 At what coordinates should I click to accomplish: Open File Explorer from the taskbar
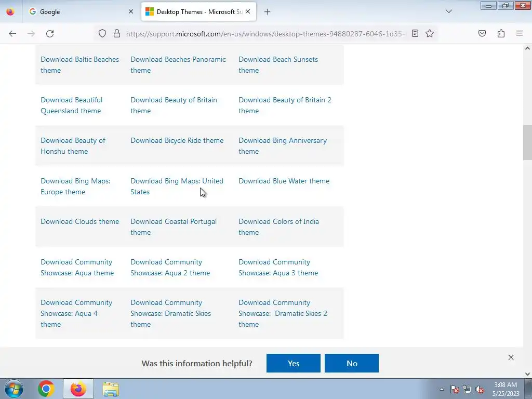(x=111, y=389)
